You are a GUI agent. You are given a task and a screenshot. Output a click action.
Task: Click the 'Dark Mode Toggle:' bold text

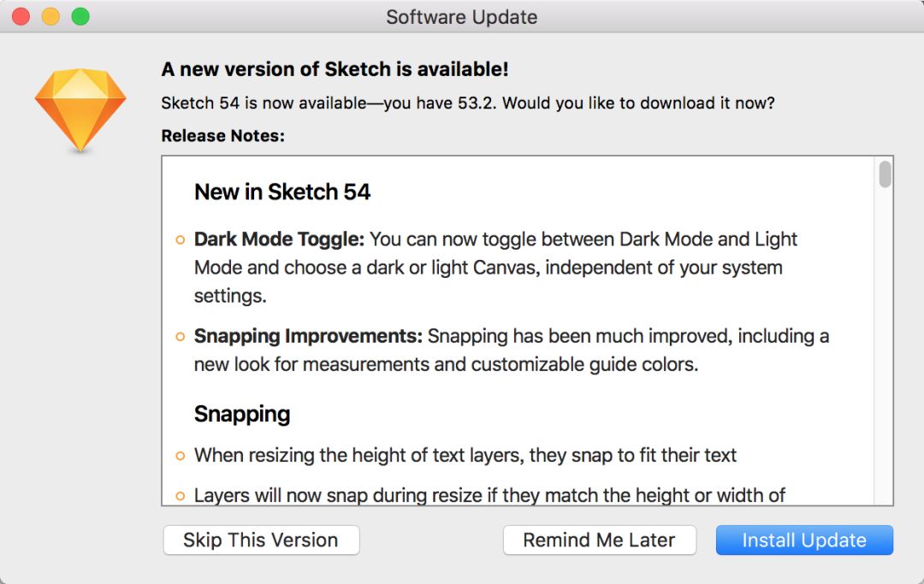[279, 239]
